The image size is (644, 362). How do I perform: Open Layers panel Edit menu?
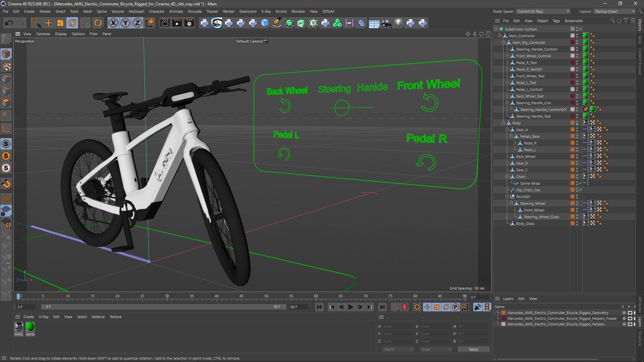click(521, 299)
